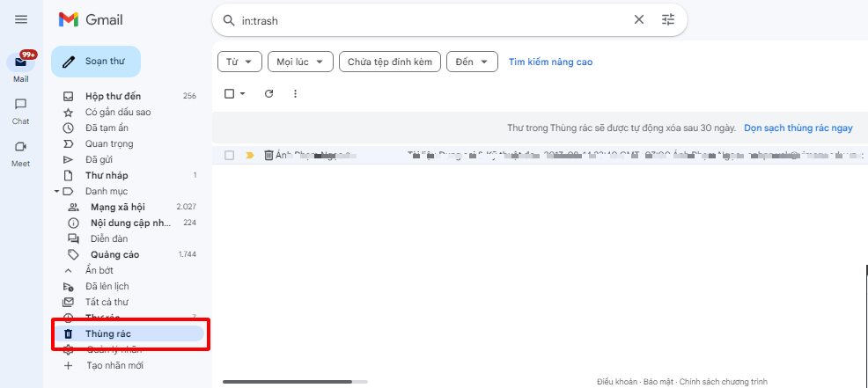868x388 pixels.
Task: Collapse the Danh mục category list
Action: click(57, 191)
